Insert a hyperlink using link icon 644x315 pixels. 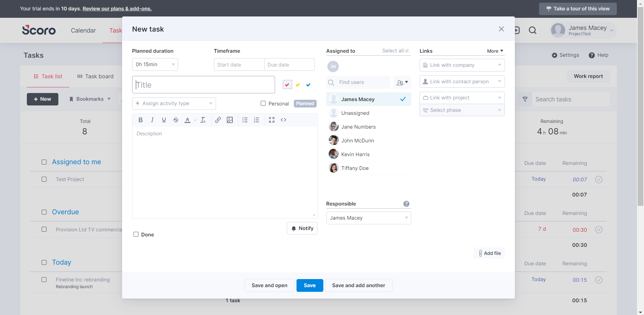[218, 120]
